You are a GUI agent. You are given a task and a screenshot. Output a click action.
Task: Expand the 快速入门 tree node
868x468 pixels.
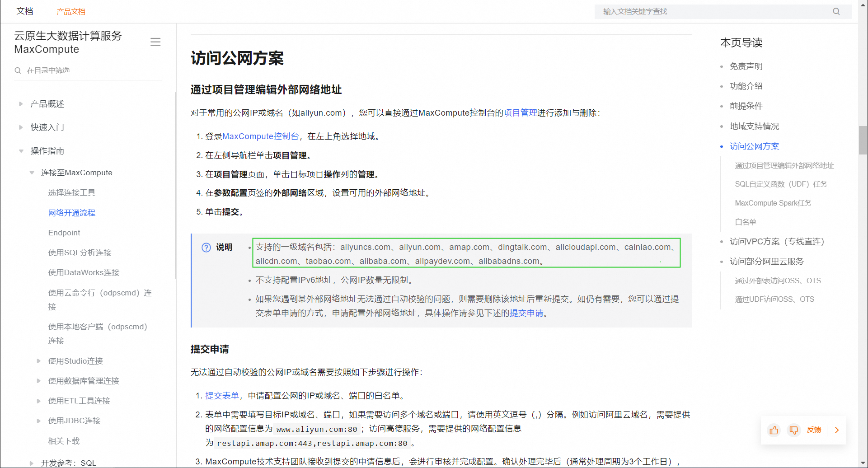click(21, 127)
